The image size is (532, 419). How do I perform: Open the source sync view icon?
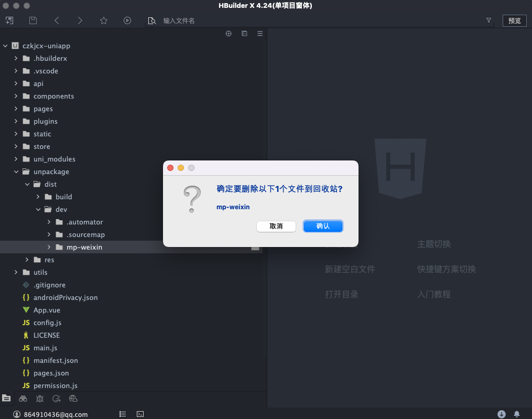point(56,399)
